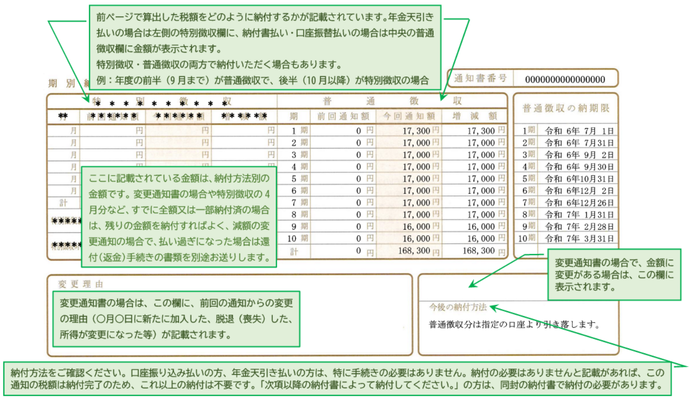This screenshot has height=399, width=690.
Task: Click 前回通知額 0 円 for 4期
Action: point(365,167)
